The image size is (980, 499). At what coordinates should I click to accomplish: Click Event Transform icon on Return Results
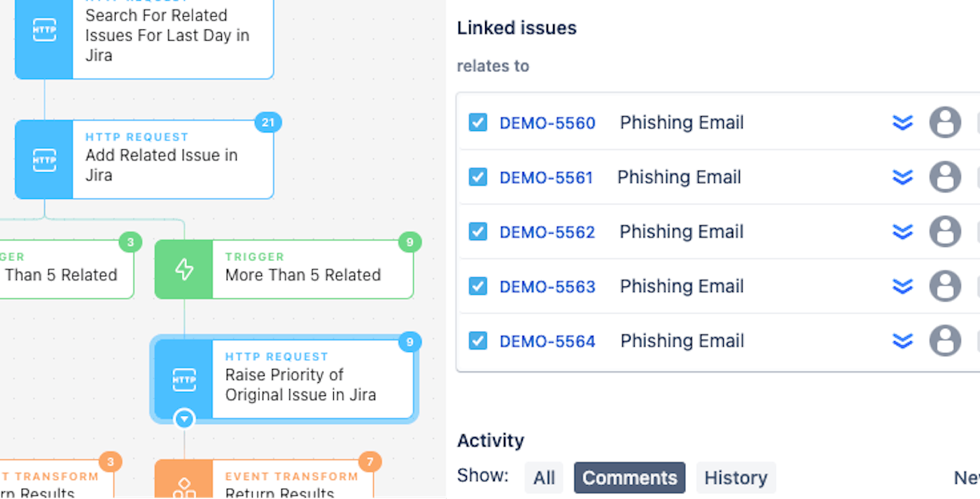pyautogui.click(x=184, y=486)
